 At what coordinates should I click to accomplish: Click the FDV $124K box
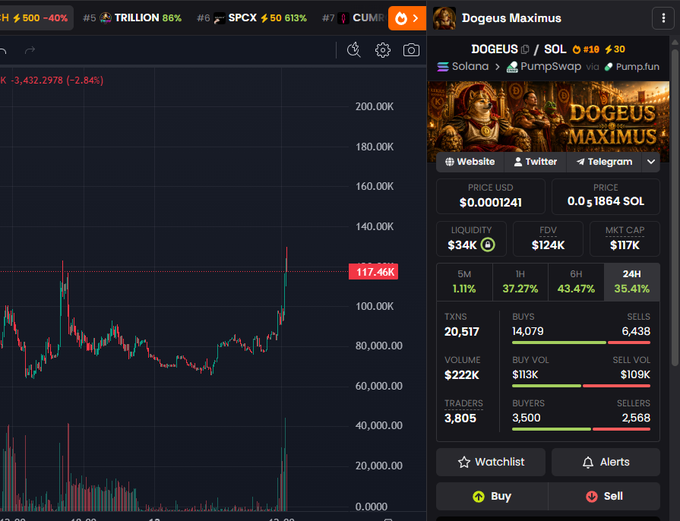tap(548, 239)
